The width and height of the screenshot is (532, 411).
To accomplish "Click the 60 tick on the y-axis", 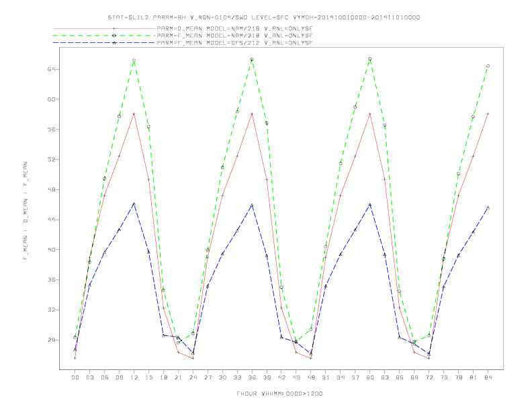I will click(51, 99).
